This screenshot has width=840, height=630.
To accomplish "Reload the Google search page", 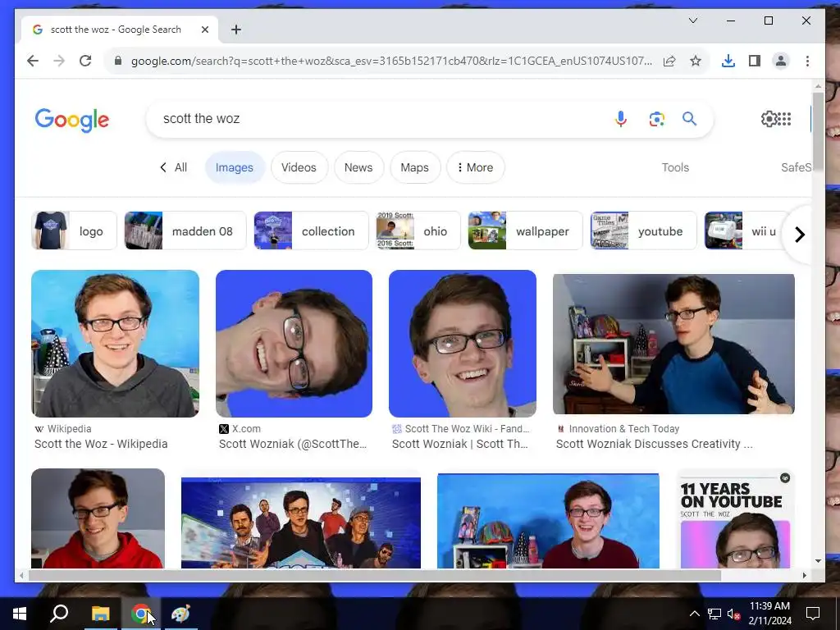I will click(85, 61).
